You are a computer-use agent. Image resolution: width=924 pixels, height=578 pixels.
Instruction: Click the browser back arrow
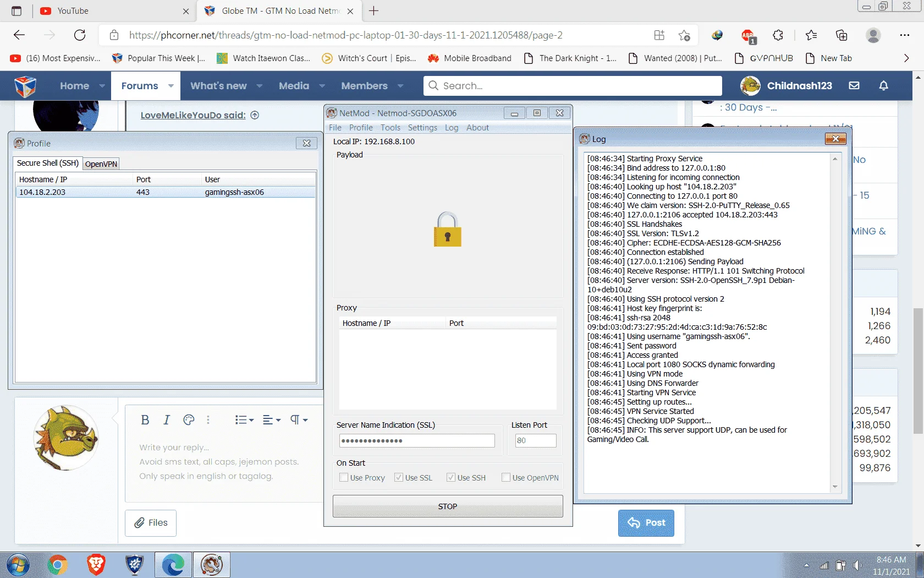pos(19,35)
